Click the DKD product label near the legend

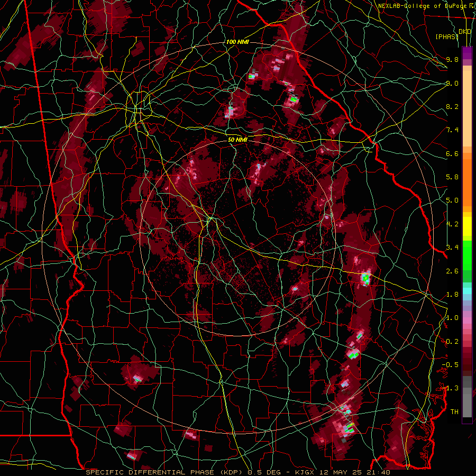pyautogui.click(x=465, y=32)
